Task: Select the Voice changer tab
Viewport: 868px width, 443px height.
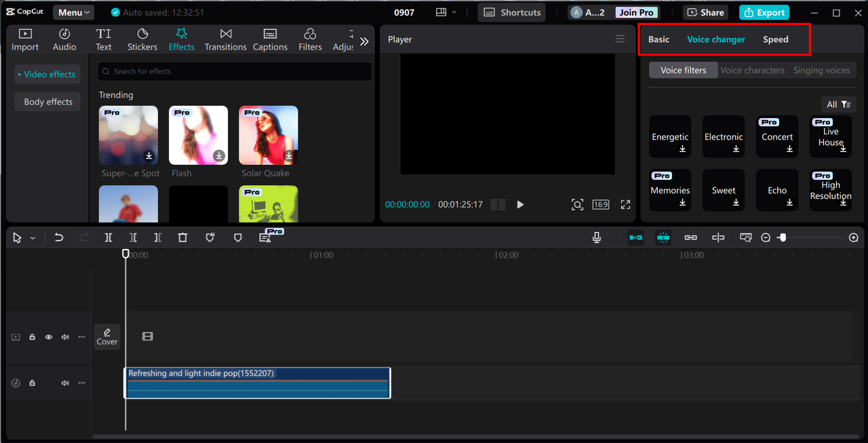Action: [x=716, y=39]
